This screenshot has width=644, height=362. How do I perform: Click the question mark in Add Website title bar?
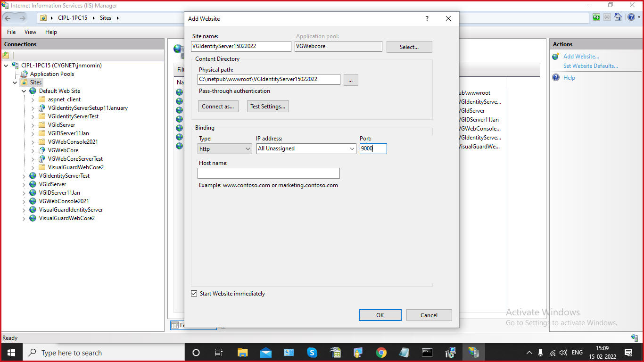[x=427, y=19]
